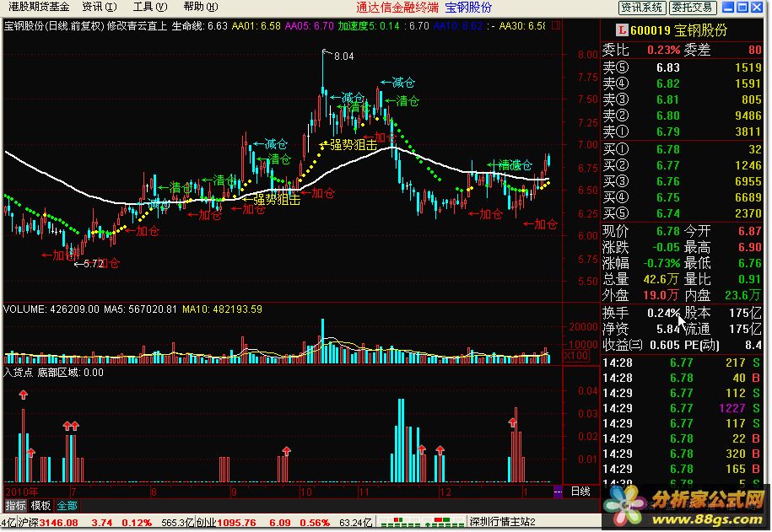The image size is (772, 532).
Task: Click month 10 on the timeline
Action: [305, 492]
